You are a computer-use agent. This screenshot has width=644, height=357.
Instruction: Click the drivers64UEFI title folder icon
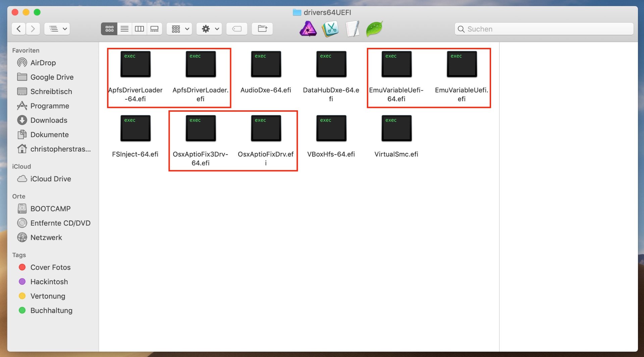click(297, 12)
